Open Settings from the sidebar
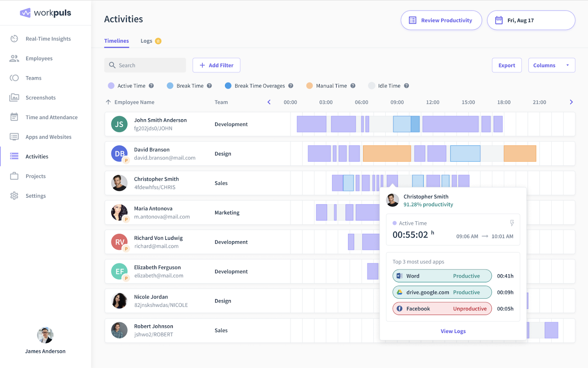The image size is (588, 368). coord(35,196)
